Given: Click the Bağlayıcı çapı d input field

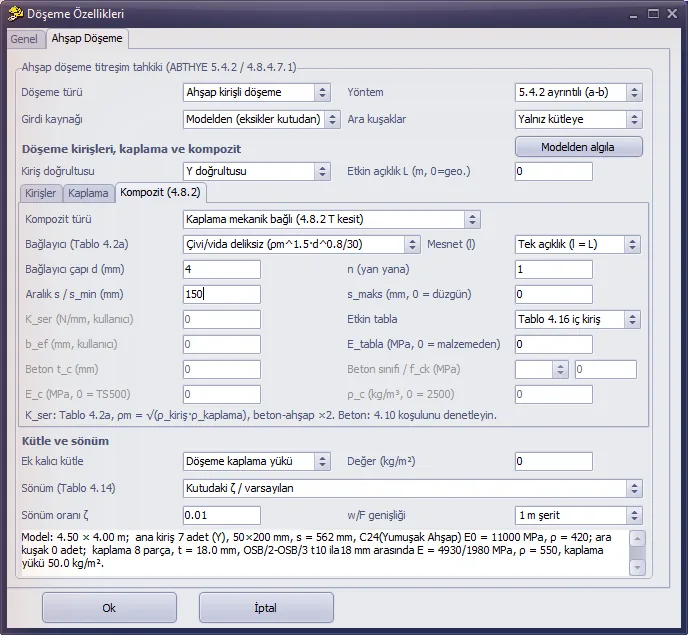Looking at the screenshot, I should [x=222, y=269].
